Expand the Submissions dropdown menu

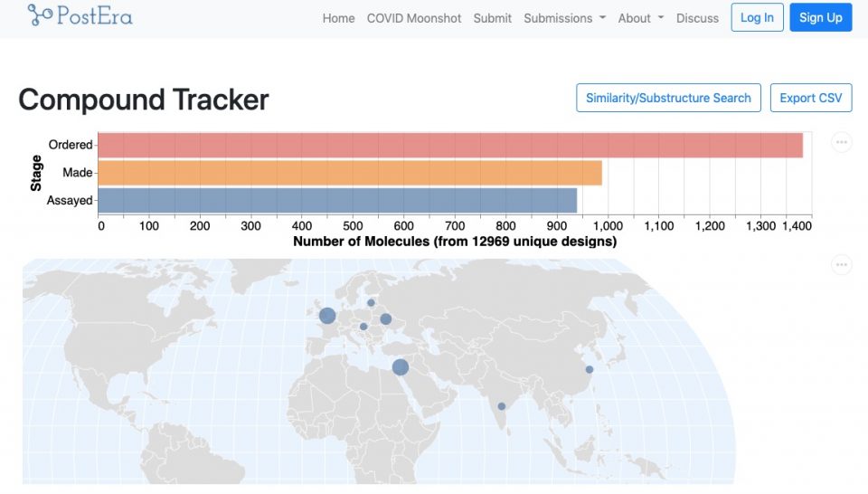(564, 18)
